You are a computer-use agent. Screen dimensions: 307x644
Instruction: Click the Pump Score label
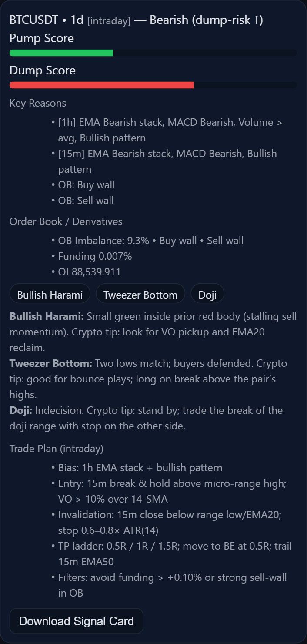click(x=42, y=38)
